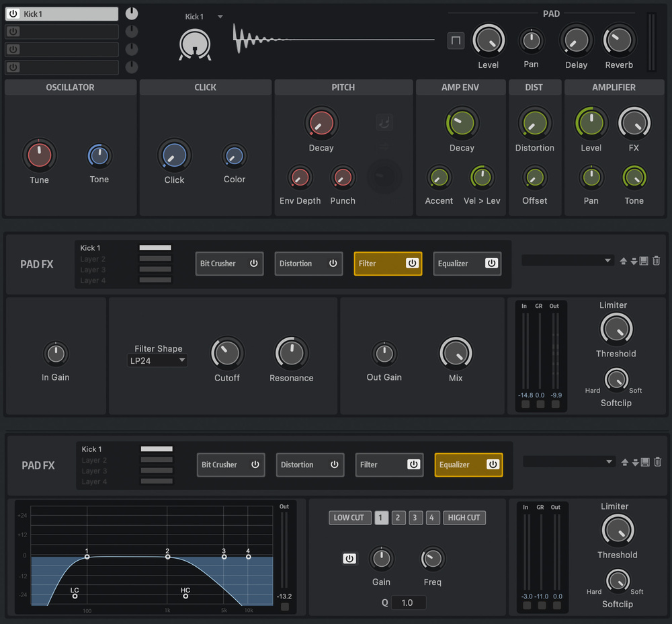
Task: Click the Filter Cutoff knob
Action: (x=227, y=353)
